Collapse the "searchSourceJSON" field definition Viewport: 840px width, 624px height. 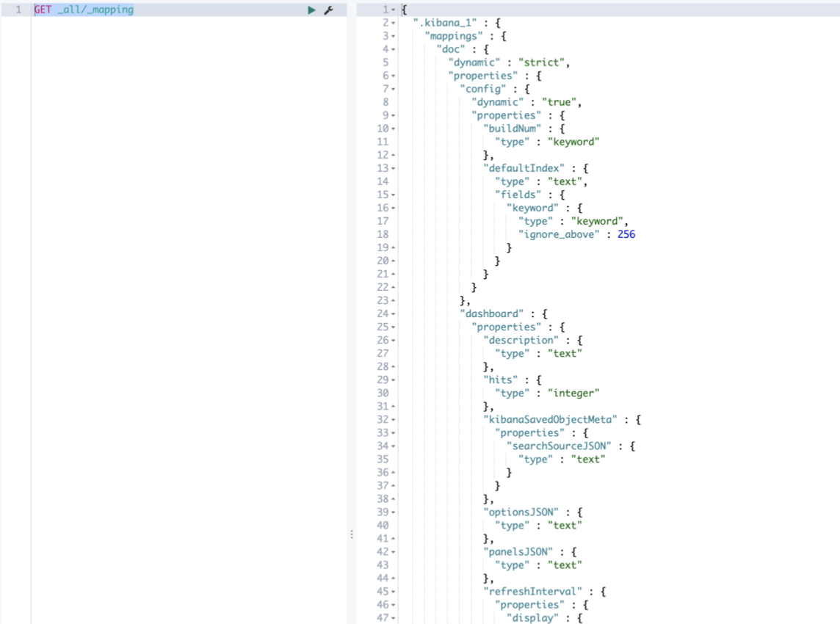pos(392,446)
